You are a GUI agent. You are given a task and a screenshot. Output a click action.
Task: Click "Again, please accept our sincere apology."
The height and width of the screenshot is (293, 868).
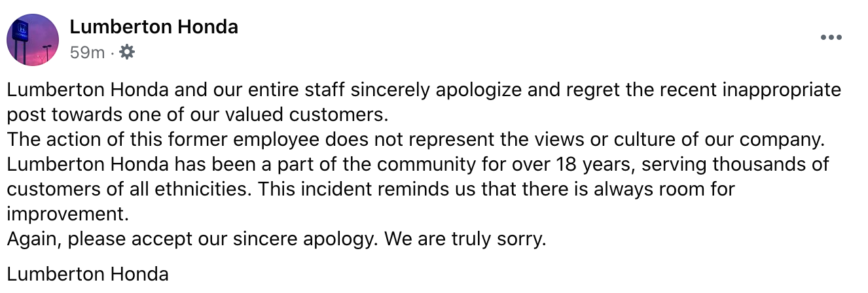click(192, 239)
